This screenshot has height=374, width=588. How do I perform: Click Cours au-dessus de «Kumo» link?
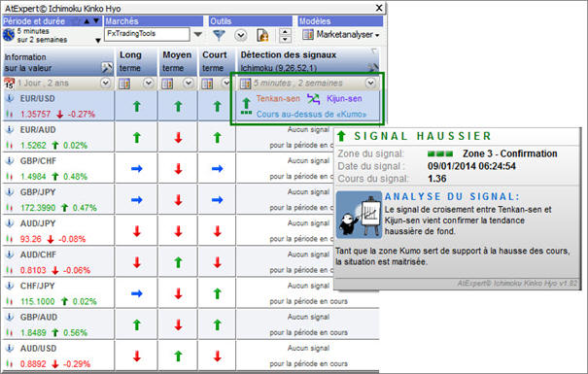click(311, 115)
